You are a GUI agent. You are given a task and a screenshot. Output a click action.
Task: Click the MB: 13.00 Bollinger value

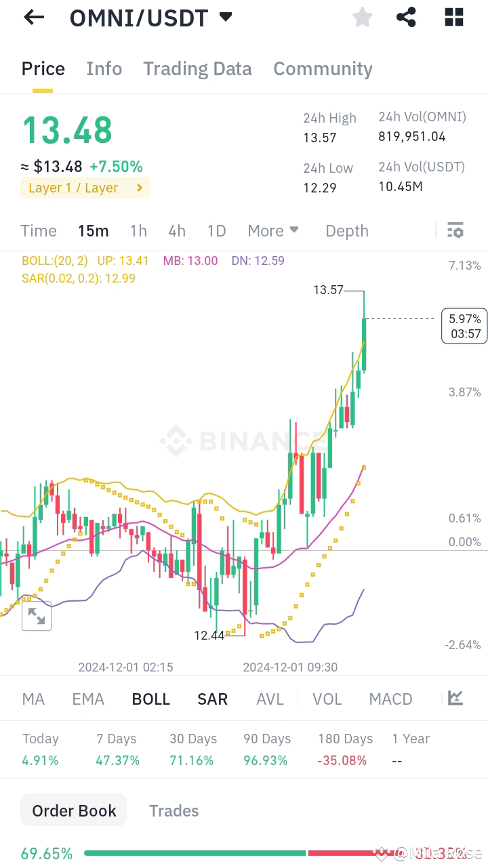[190, 261]
